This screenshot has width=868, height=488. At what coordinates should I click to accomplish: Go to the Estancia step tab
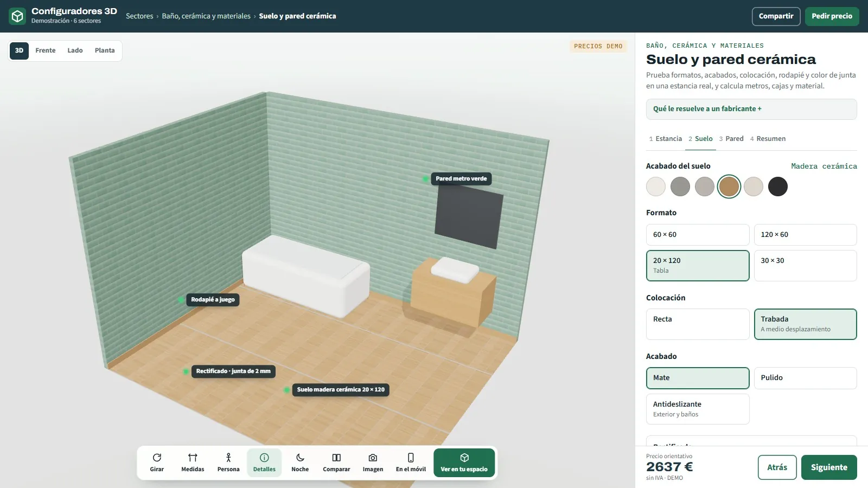click(x=666, y=139)
